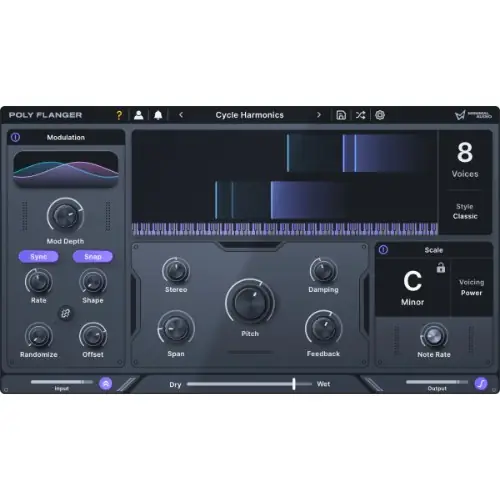The height and width of the screenshot is (500, 500).
Task: Click the Mod Depth knob
Action: click(65, 215)
